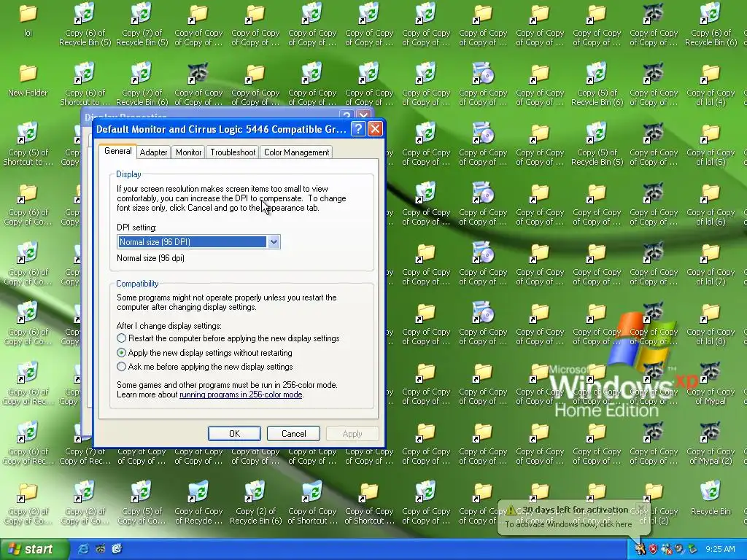Viewport: 747px width, 560px height.
Task: Open the third Quick Launch icon
Action: tap(117, 549)
